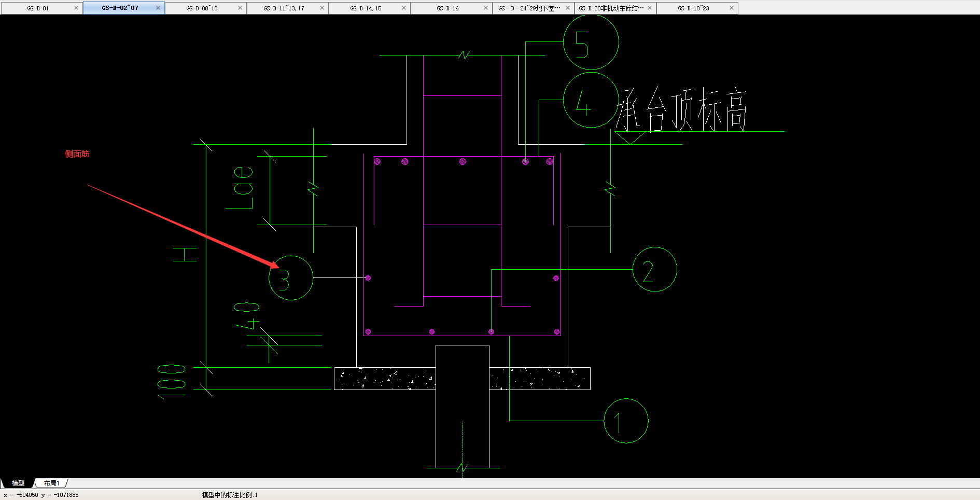
Task: Switch to the 模型 model space tab
Action: coord(18,483)
